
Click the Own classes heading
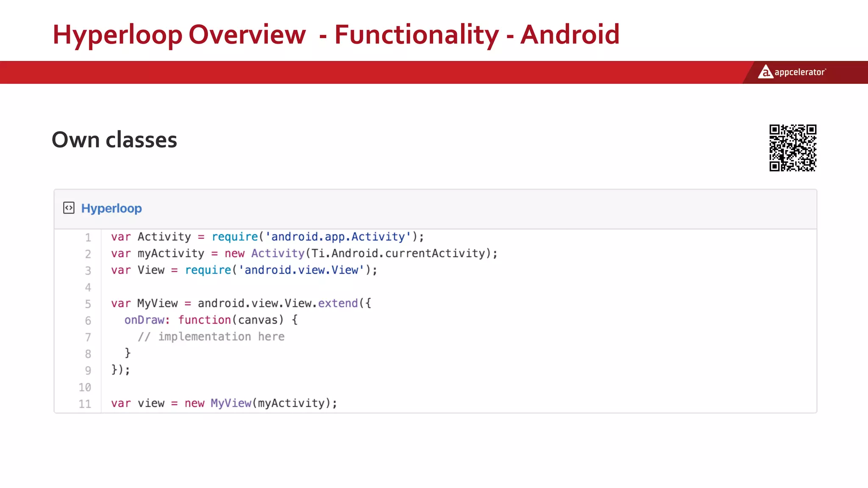point(114,140)
